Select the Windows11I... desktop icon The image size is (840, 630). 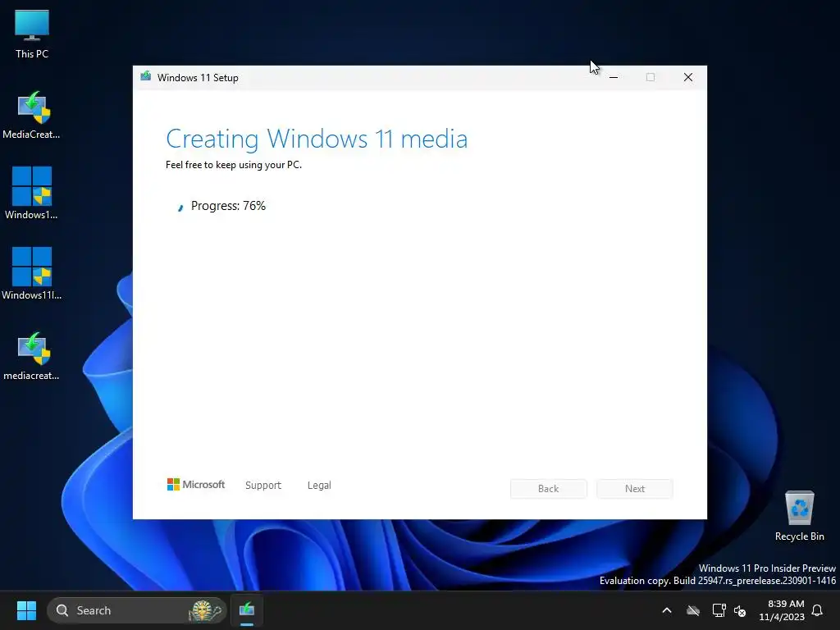coord(32,274)
